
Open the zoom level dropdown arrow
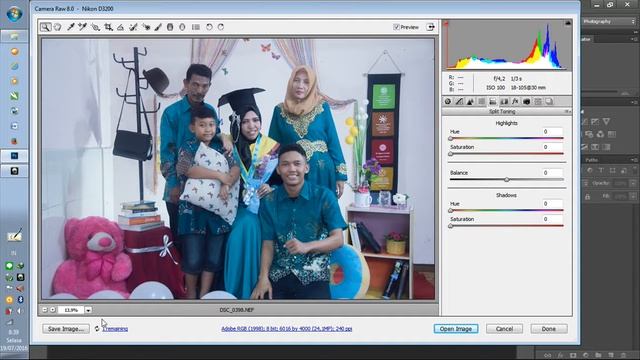(88, 310)
